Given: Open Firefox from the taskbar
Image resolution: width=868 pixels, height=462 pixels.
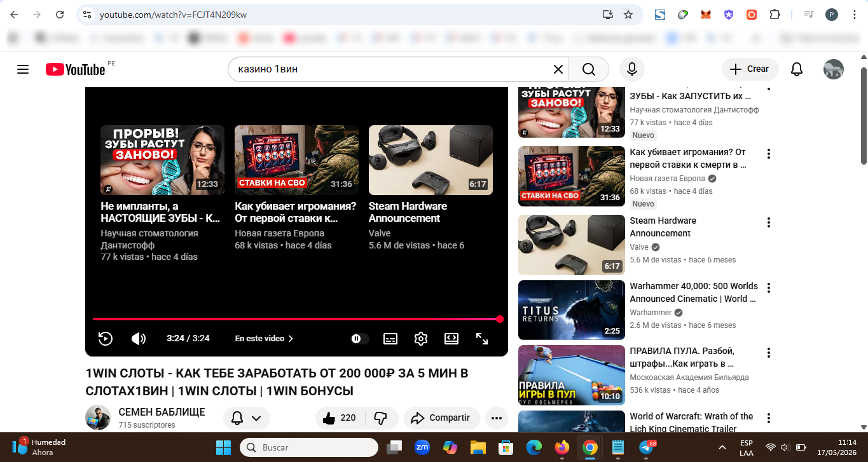Looking at the screenshot, I should click(561, 447).
